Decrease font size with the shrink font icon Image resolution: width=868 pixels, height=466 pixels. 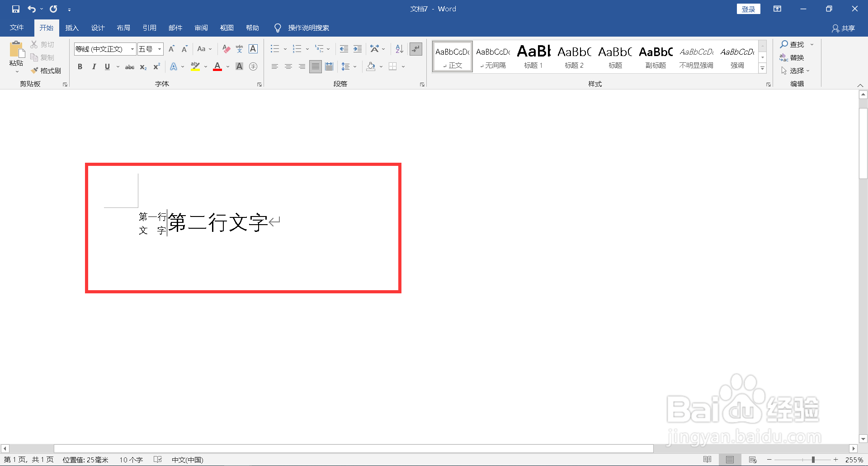184,49
